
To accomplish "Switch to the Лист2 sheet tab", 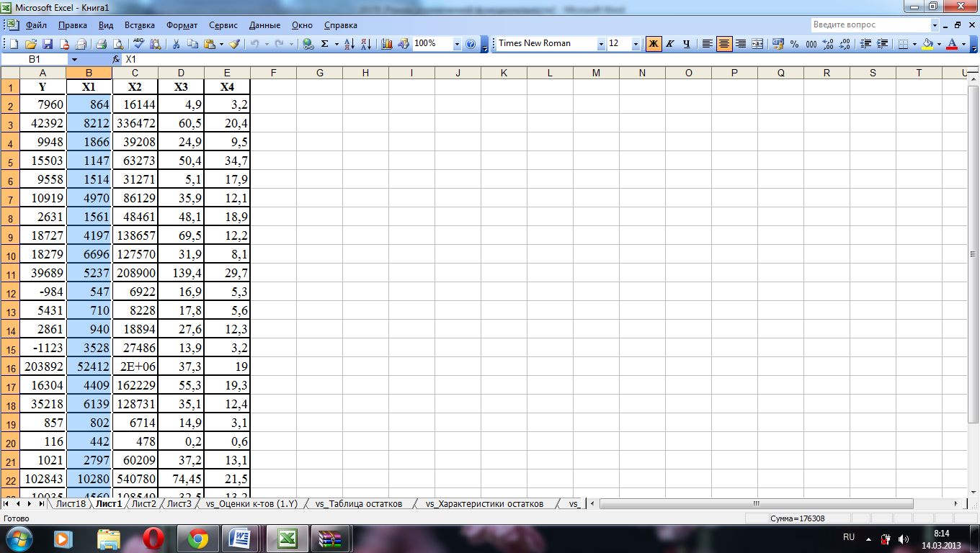I will coord(144,504).
